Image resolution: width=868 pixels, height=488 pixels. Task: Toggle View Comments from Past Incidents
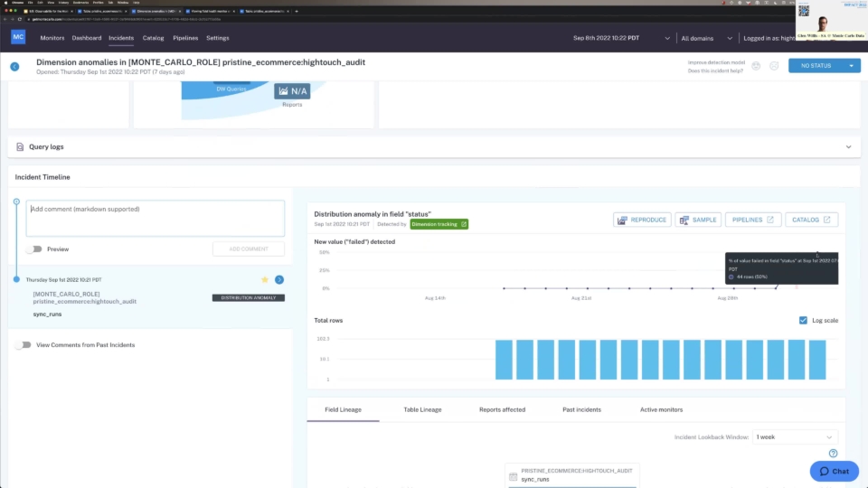pos(24,344)
